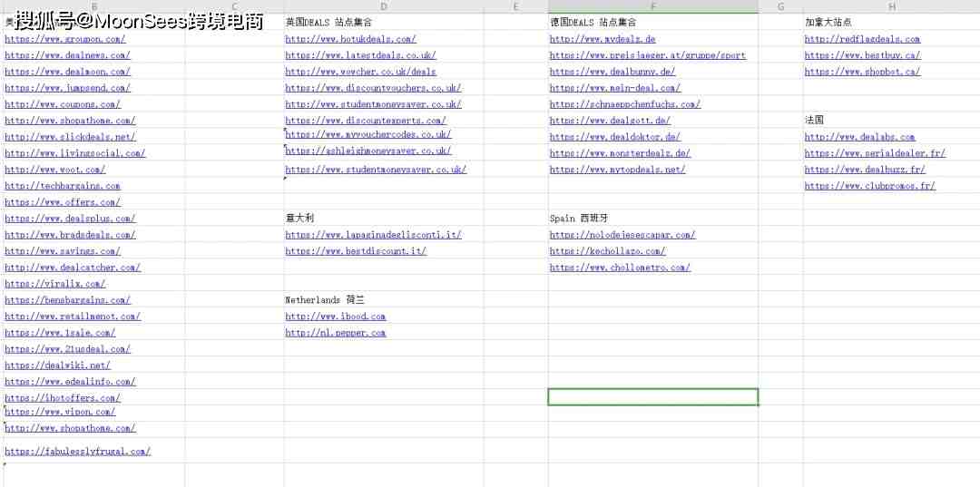
Task: Open the vipon.com link
Action: pyautogui.click(x=60, y=412)
